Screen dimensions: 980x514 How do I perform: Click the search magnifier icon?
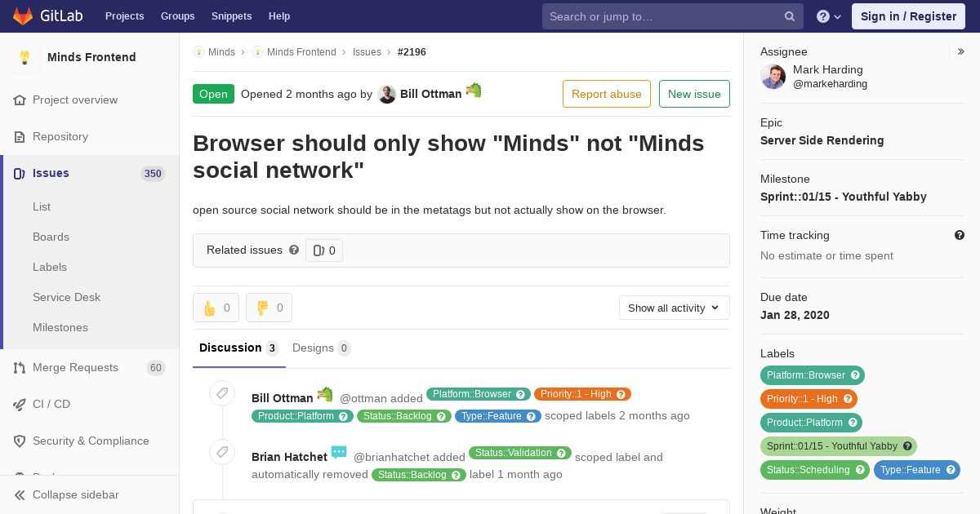click(790, 16)
